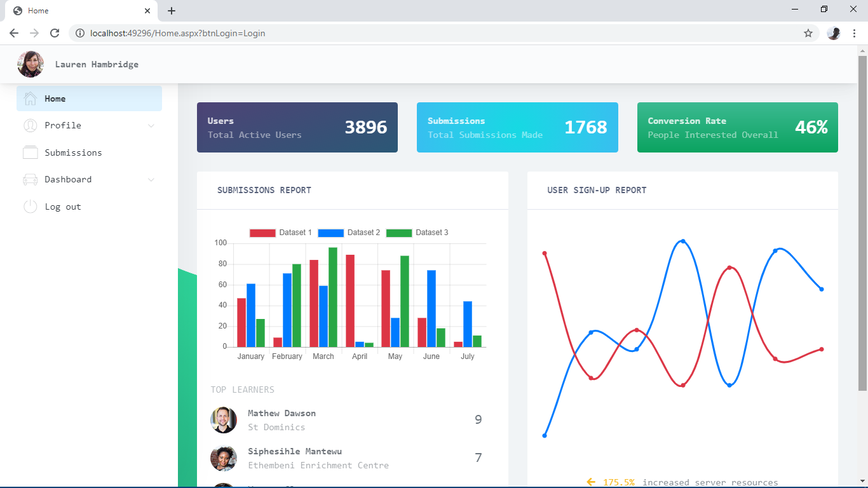This screenshot has height=488, width=868.
Task: Click Siphesihle Mantewu's profile picture
Action: pyautogui.click(x=224, y=458)
